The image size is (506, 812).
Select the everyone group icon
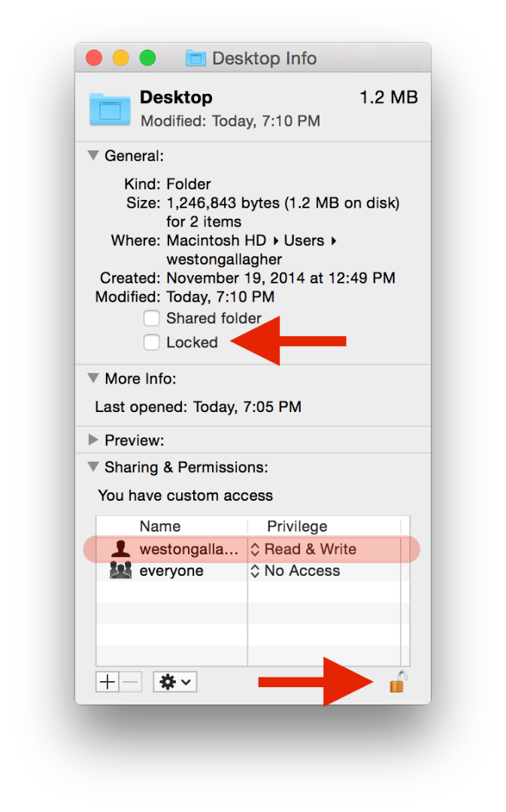tap(120, 571)
